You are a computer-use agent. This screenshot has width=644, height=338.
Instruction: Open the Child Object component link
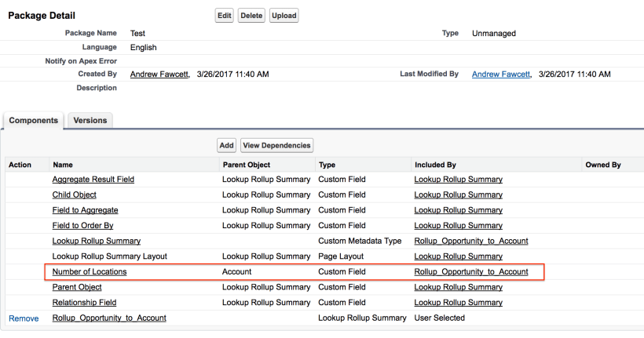coord(75,194)
